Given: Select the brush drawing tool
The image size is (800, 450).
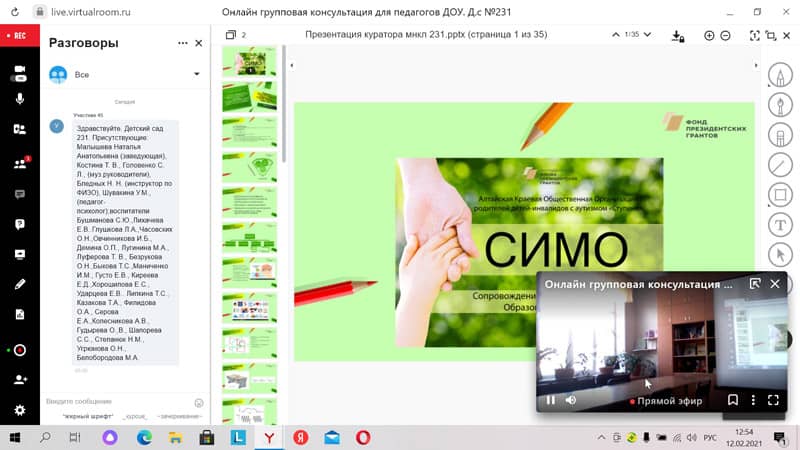Looking at the screenshot, I should click(780, 105).
